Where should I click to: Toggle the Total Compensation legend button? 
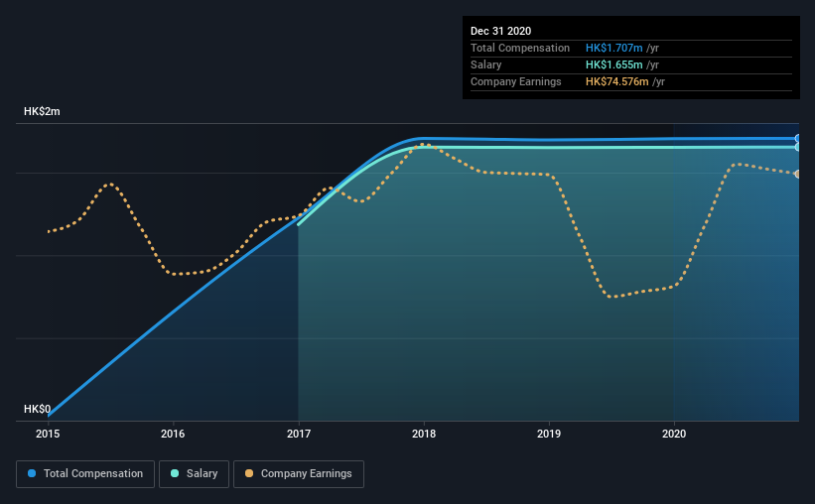[85, 474]
